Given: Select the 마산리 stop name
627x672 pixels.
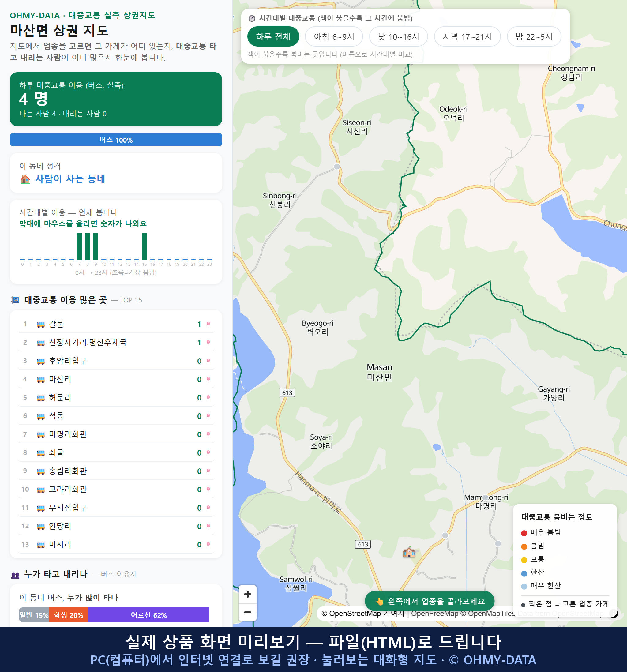Looking at the screenshot, I should tap(60, 379).
